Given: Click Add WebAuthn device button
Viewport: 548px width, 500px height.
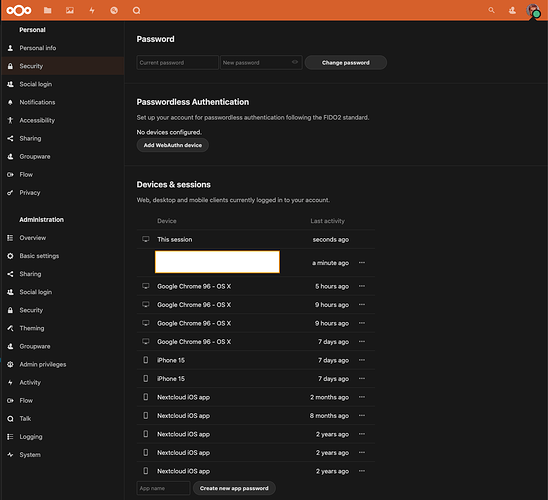Looking at the screenshot, I should click(x=173, y=145).
